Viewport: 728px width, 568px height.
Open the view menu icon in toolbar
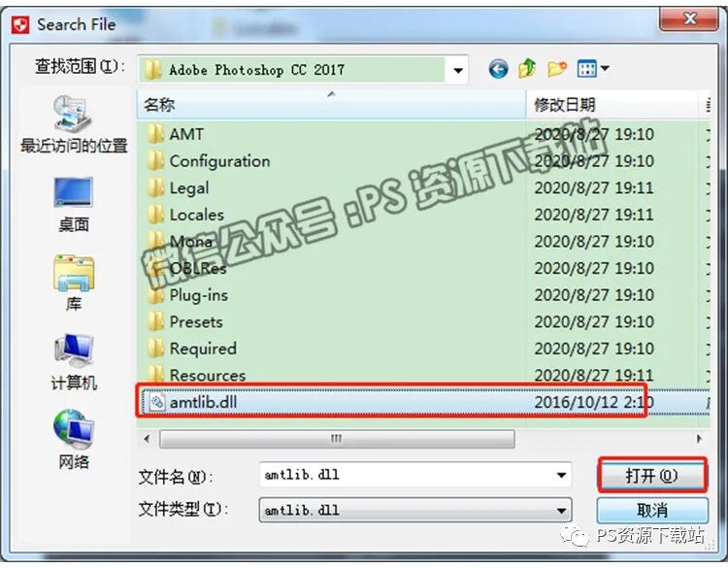coord(586,69)
